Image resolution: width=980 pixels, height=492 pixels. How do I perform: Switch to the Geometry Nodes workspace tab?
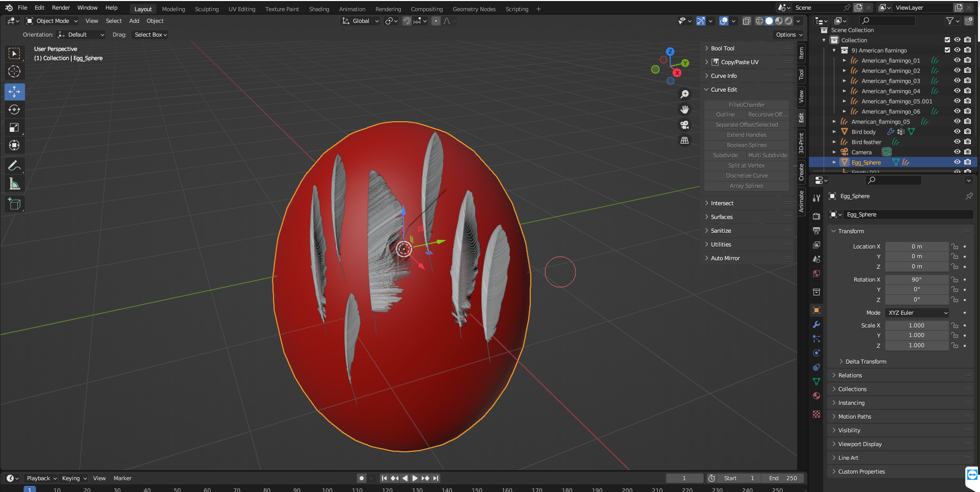474,9
